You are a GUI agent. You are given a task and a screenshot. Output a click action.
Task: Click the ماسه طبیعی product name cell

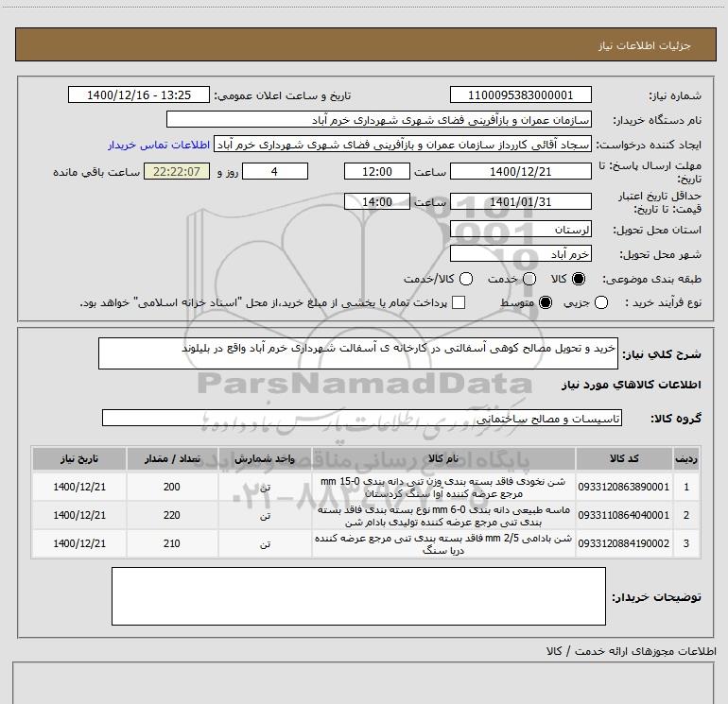(x=443, y=516)
